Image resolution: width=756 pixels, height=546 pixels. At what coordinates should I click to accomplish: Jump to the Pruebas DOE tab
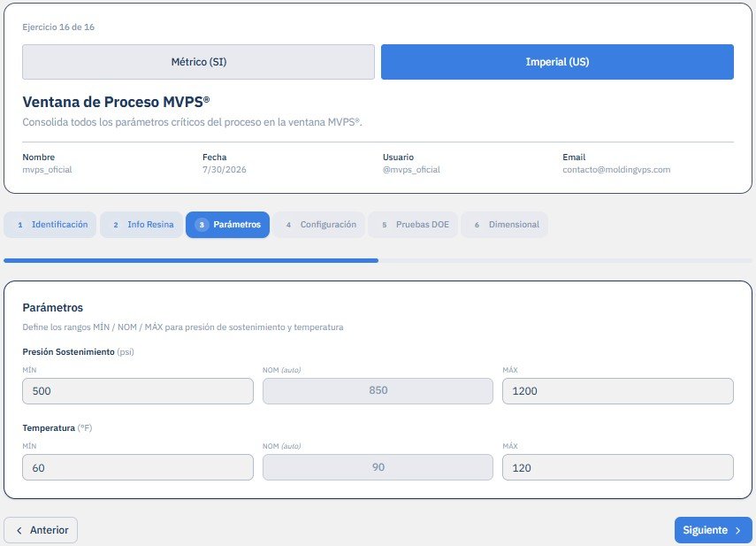tap(413, 225)
